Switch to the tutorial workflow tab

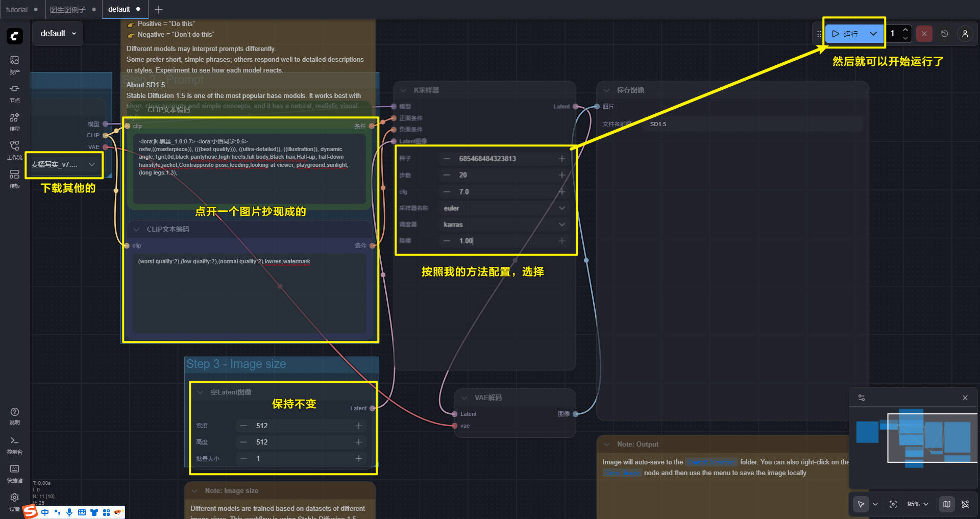(17, 9)
